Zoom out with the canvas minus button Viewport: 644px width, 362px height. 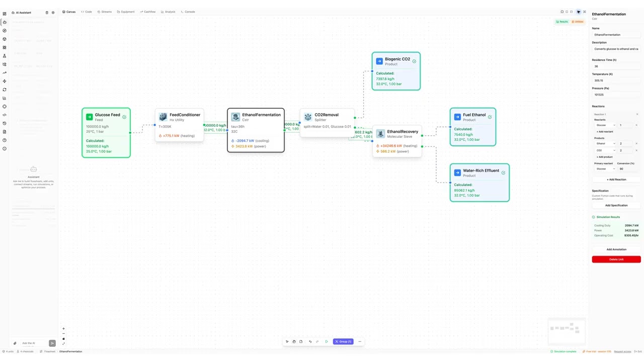63,334
